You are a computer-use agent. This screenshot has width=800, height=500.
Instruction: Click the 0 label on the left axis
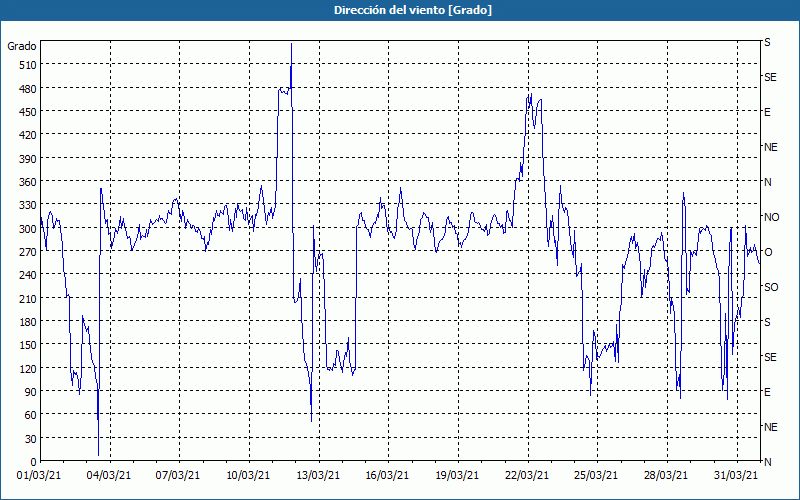click(33, 462)
